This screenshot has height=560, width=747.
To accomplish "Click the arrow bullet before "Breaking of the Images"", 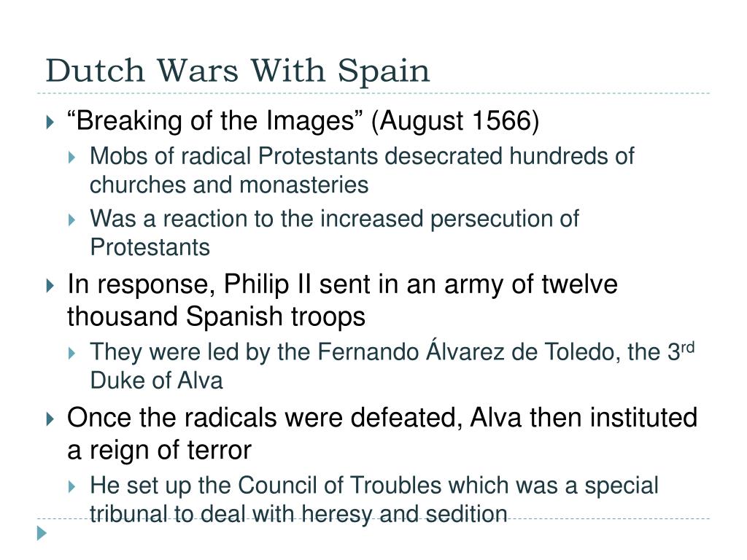I will (x=50, y=122).
